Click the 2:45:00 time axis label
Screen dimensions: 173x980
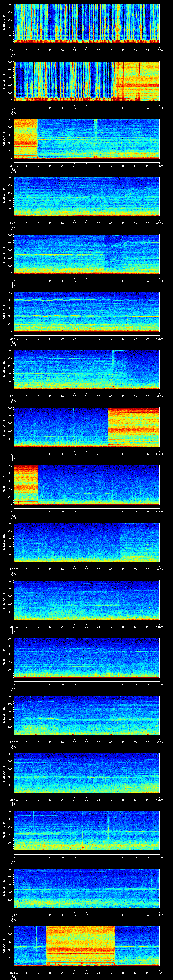(14, 108)
